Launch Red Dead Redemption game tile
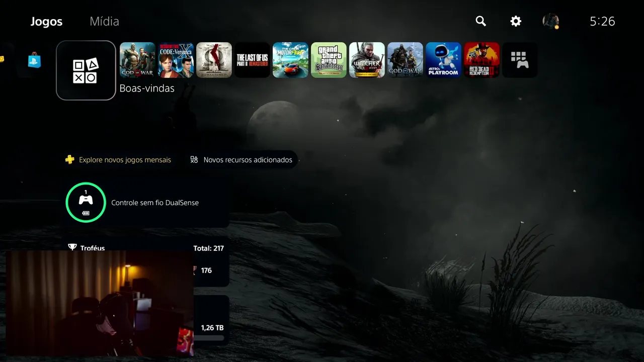Image resolution: width=644 pixels, height=362 pixels. [x=481, y=60]
